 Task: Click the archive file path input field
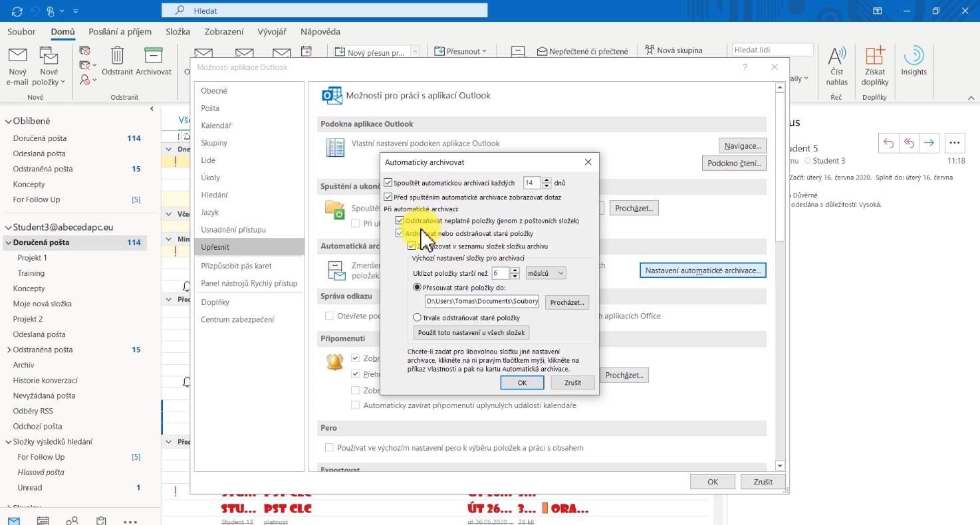(x=482, y=302)
